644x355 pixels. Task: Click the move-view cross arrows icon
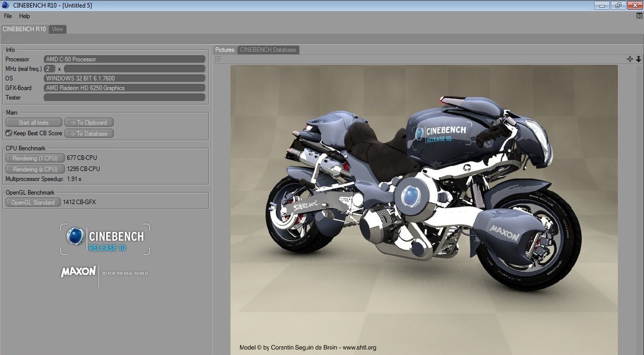[x=630, y=59]
